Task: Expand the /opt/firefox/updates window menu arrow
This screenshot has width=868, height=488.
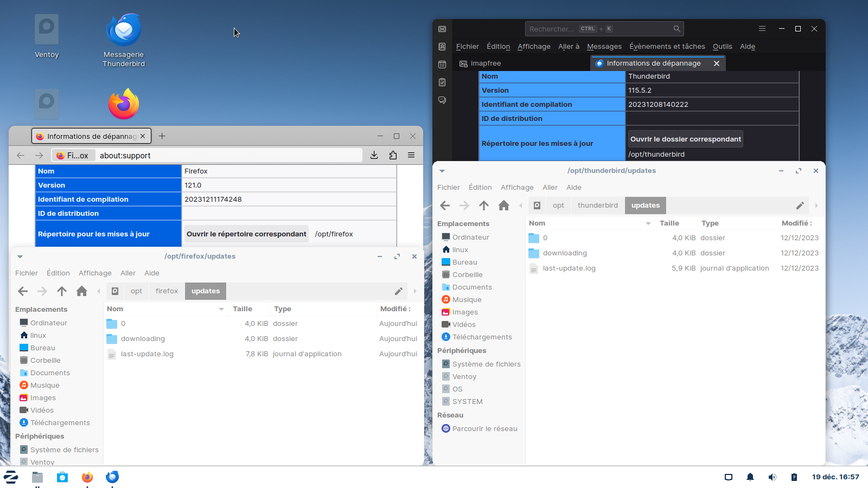Action: coord(20,256)
